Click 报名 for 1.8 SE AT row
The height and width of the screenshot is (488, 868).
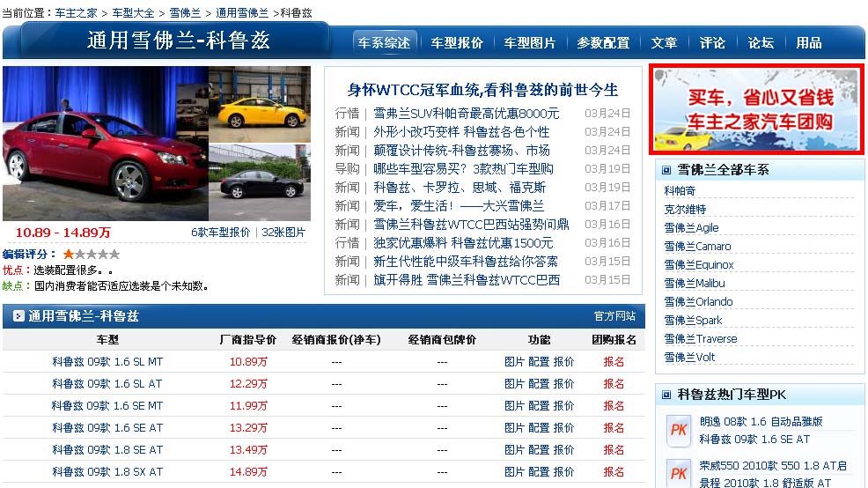point(614,450)
